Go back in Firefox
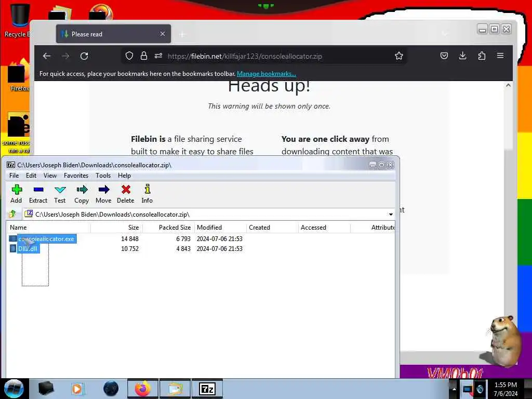Screen dimensions: 532x399 47,56
